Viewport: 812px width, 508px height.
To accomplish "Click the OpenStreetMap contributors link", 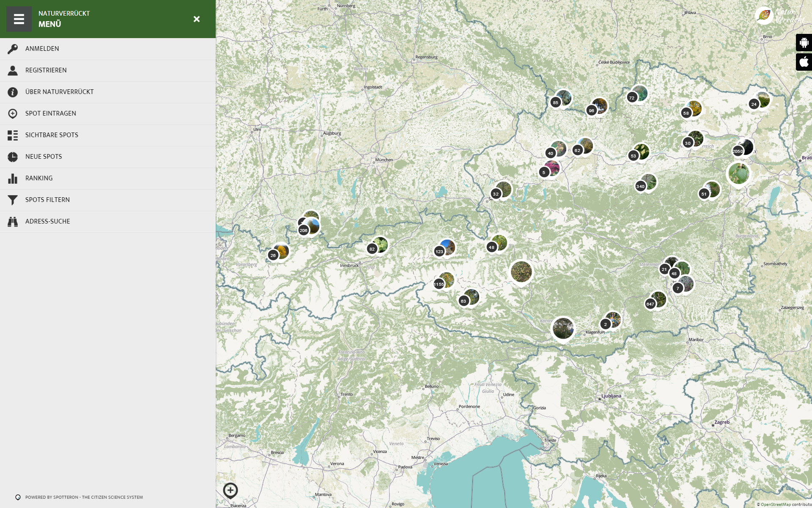I will [x=775, y=504].
